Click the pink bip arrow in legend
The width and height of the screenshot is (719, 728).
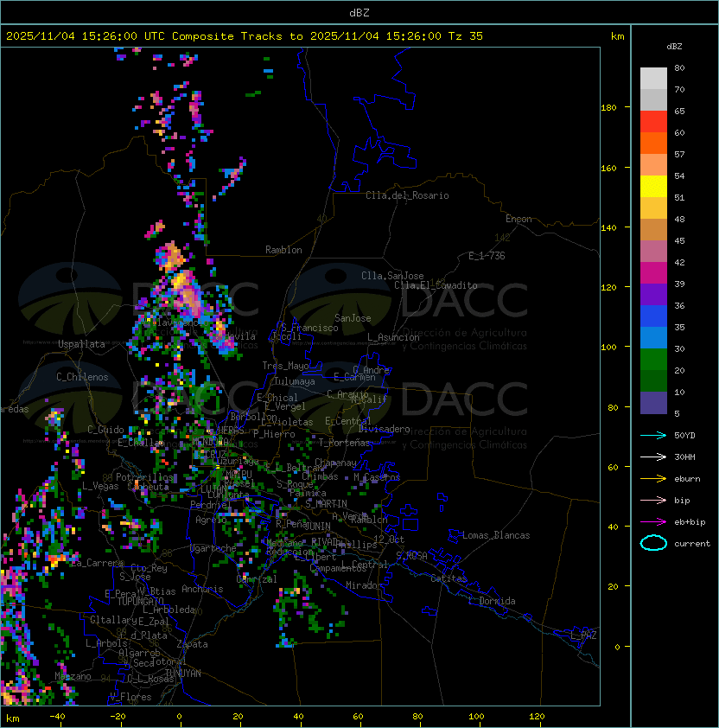coord(653,500)
